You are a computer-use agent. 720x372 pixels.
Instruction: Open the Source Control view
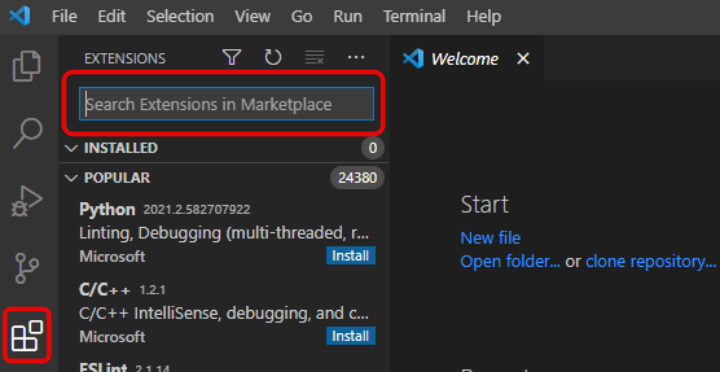coord(28,268)
